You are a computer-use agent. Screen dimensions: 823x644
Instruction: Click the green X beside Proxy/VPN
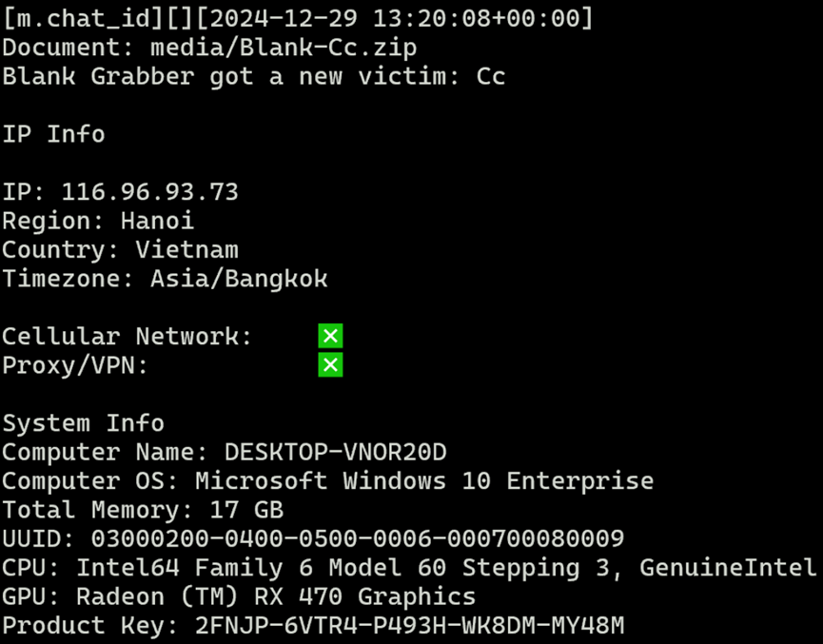[x=330, y=365]
